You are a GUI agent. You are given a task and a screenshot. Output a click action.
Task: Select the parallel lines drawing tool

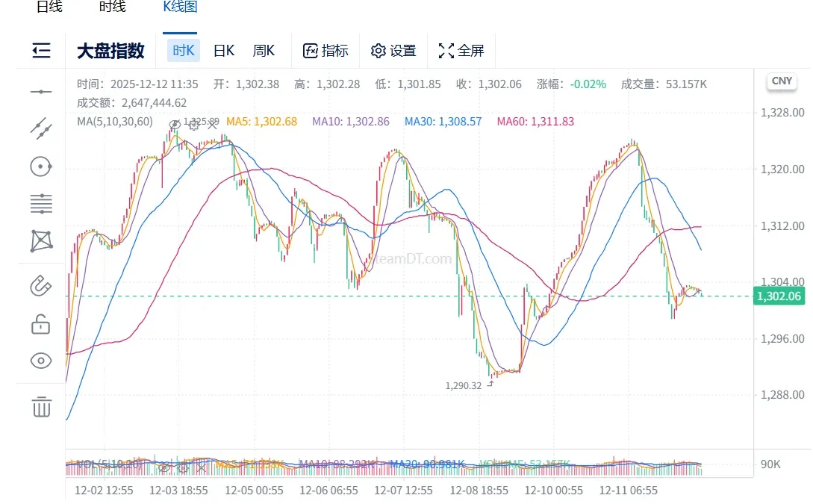[x=41, y=202]
